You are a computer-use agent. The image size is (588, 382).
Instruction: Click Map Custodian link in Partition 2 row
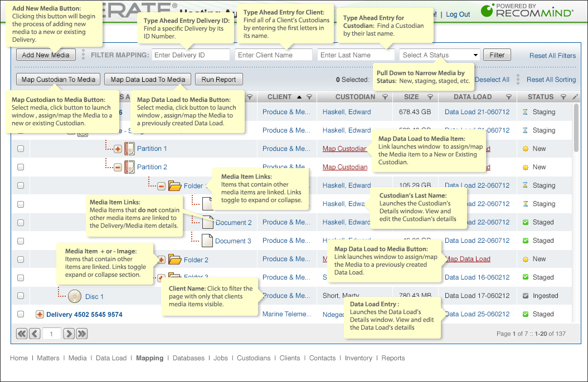pos(345,167)
